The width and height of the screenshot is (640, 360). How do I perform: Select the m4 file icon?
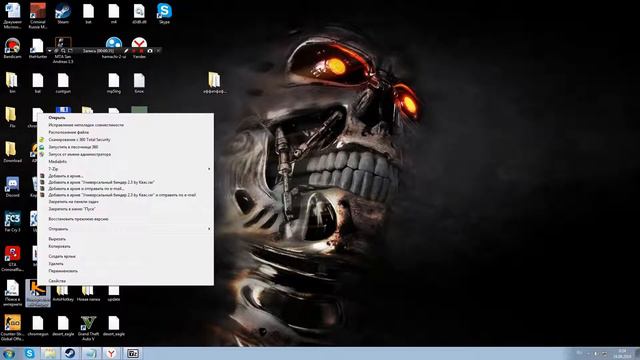[x=113, y=13]
